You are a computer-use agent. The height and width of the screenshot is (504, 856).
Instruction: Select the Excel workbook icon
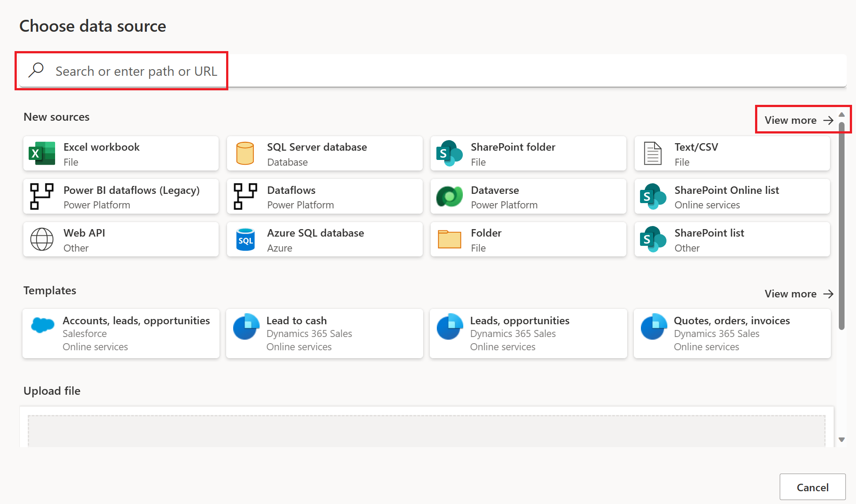pyautogui.click(x=42, y=153)
